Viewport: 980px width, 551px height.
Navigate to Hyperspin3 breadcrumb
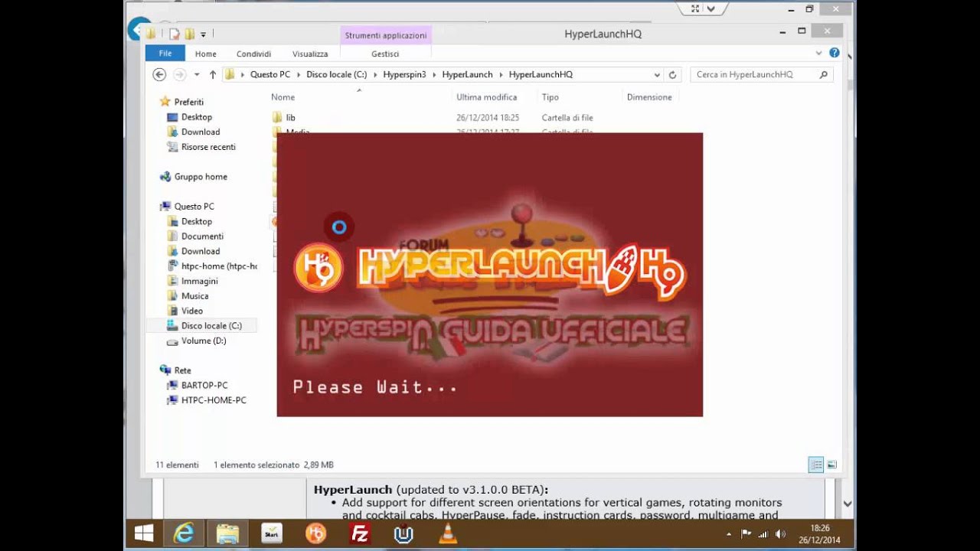[404, 74]
